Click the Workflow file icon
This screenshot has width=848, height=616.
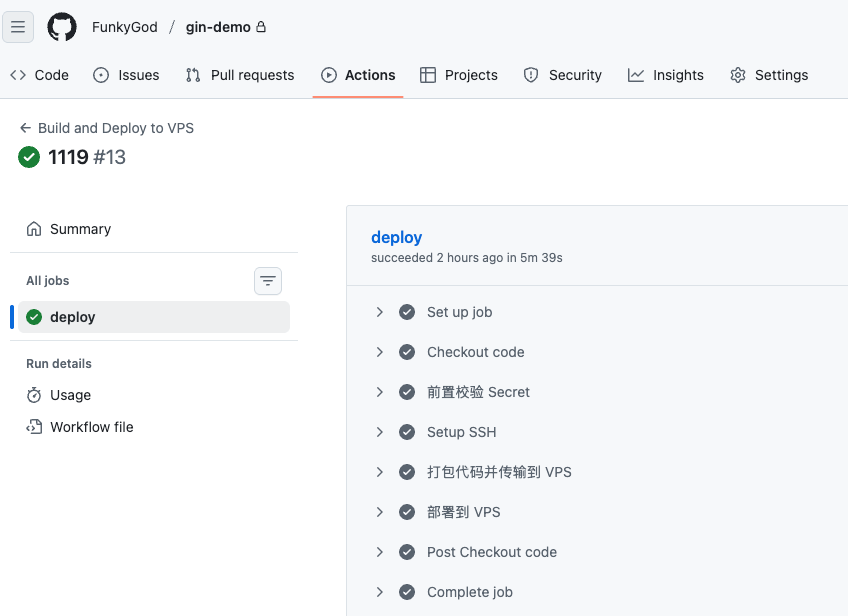pos(34,427)
